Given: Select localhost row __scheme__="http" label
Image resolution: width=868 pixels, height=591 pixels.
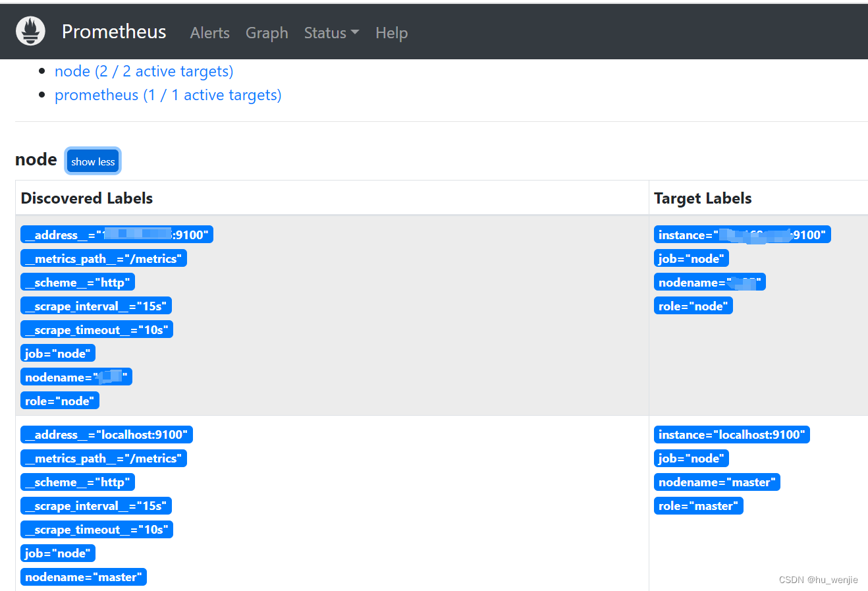Looking at the screenshot, I should point(78,482).
